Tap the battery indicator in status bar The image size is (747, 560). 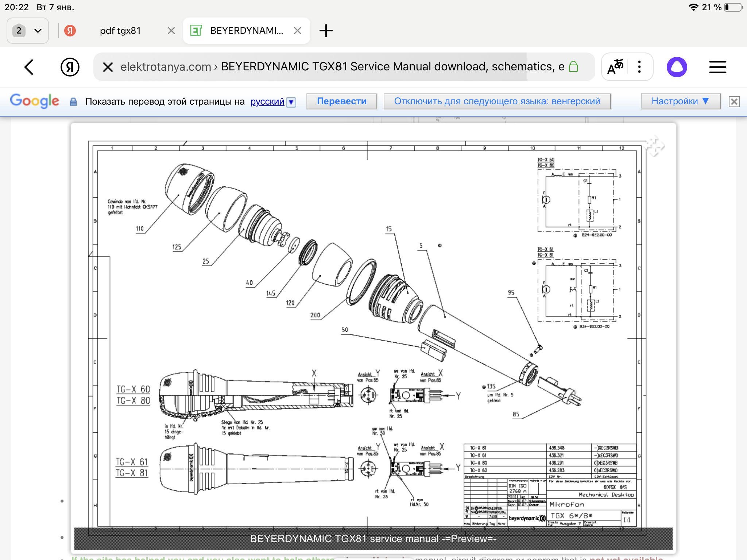pos(734,7)
